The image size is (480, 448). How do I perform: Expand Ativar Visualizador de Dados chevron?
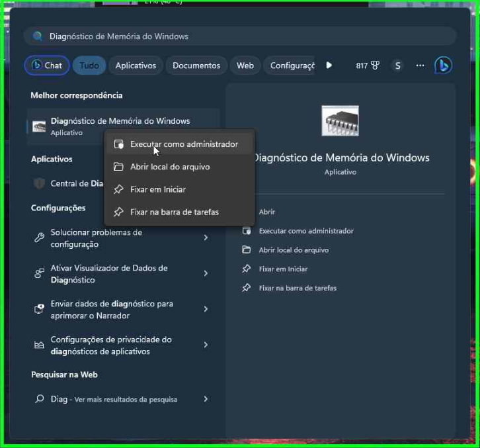[206, 273]
